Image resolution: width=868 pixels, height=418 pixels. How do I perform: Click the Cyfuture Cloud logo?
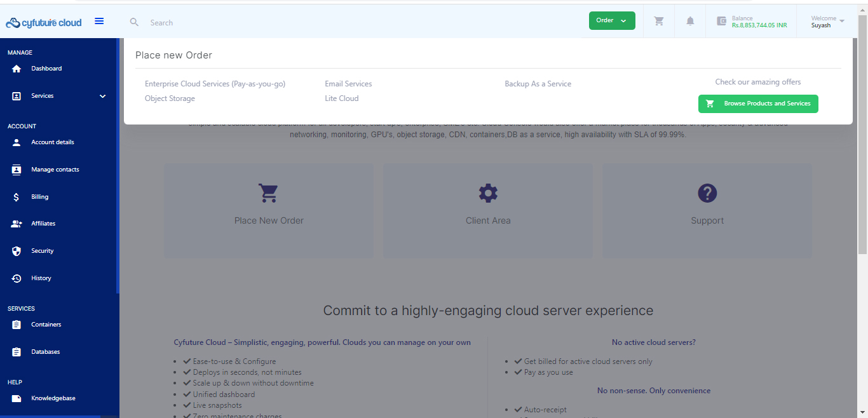click(x=44, y=23)
